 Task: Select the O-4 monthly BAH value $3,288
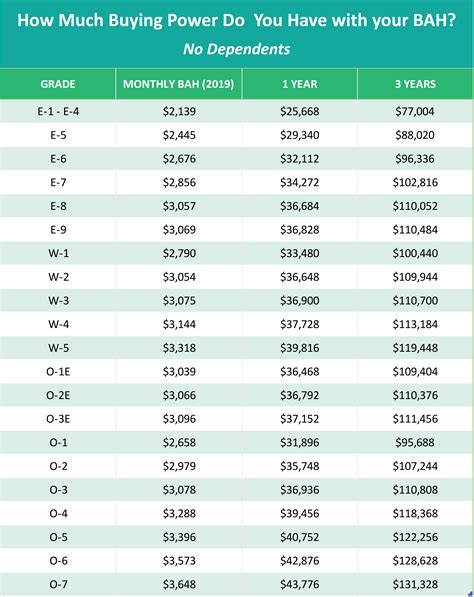point(179,513)
